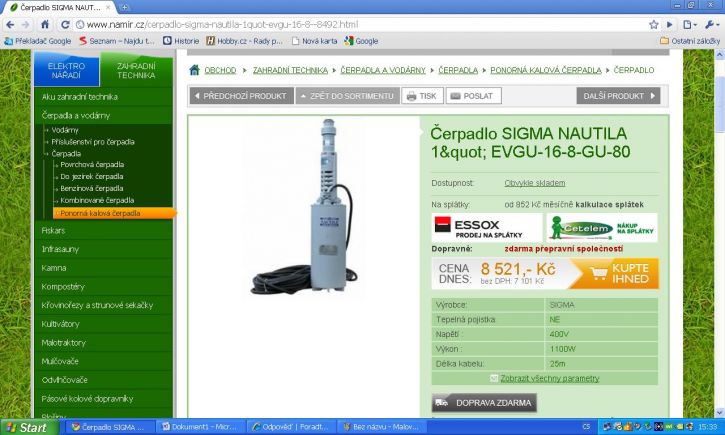Go to ZAHRADNÍ TECHNIKA breadcrumb
This screenshot has height=435, width=725.
coord(290,70)
